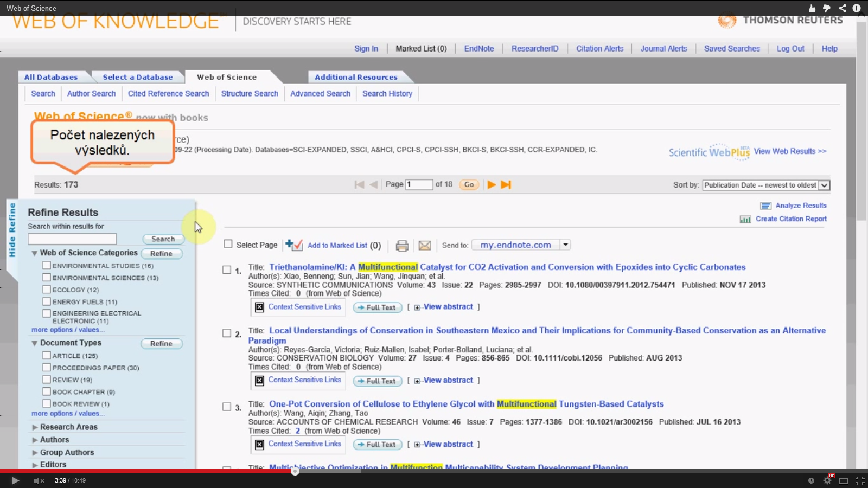This screenshot has height=488, width=868.
Task: Collapse the Document Types section
Action: point(34,343)
